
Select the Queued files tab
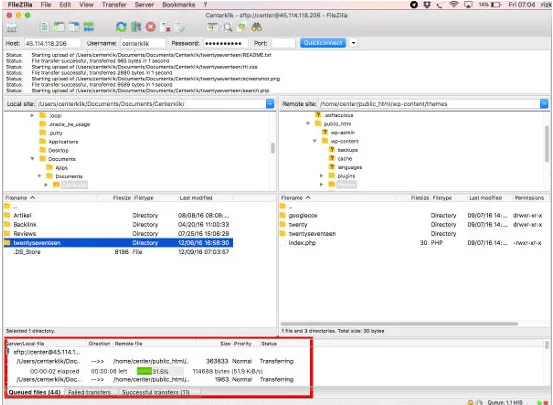tap(35, 392)
